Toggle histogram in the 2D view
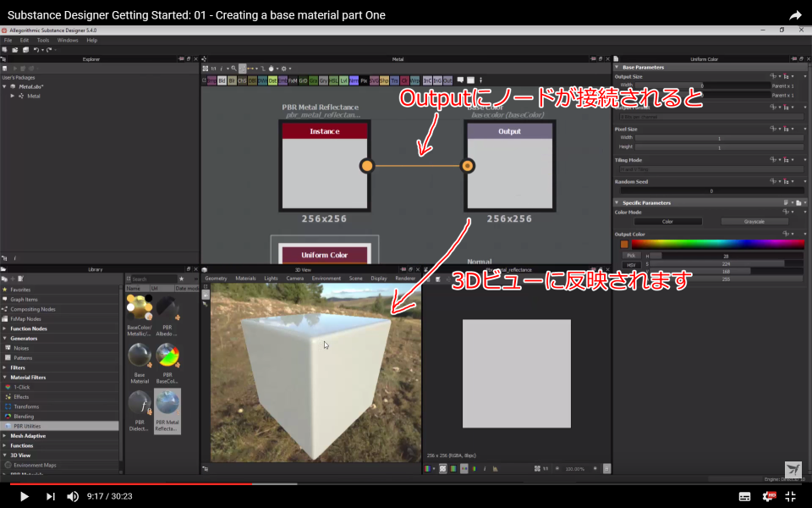The image size is (812, 508). coord(495,468)
